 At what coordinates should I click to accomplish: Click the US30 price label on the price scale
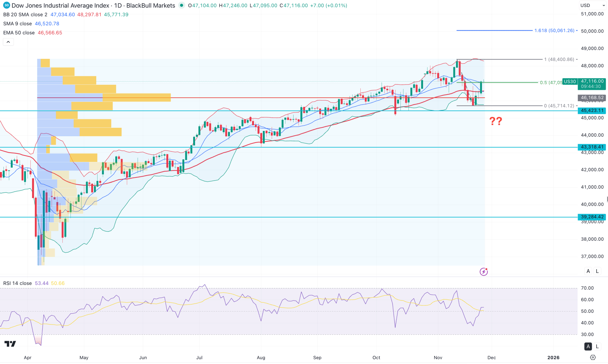pyautogui.click(x=570, y=82)
